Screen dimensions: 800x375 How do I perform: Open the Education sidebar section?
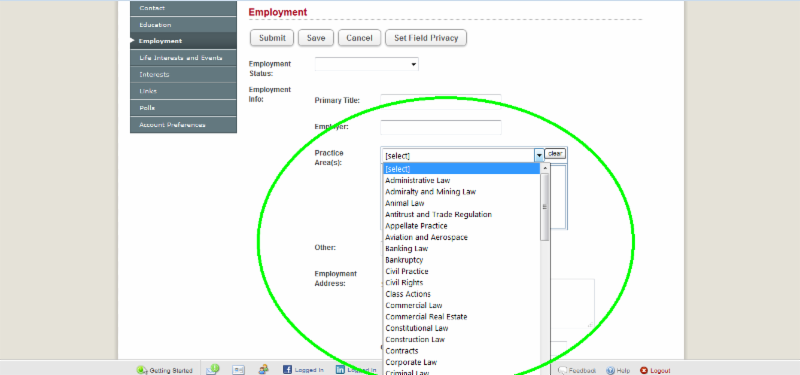(184, 24)
